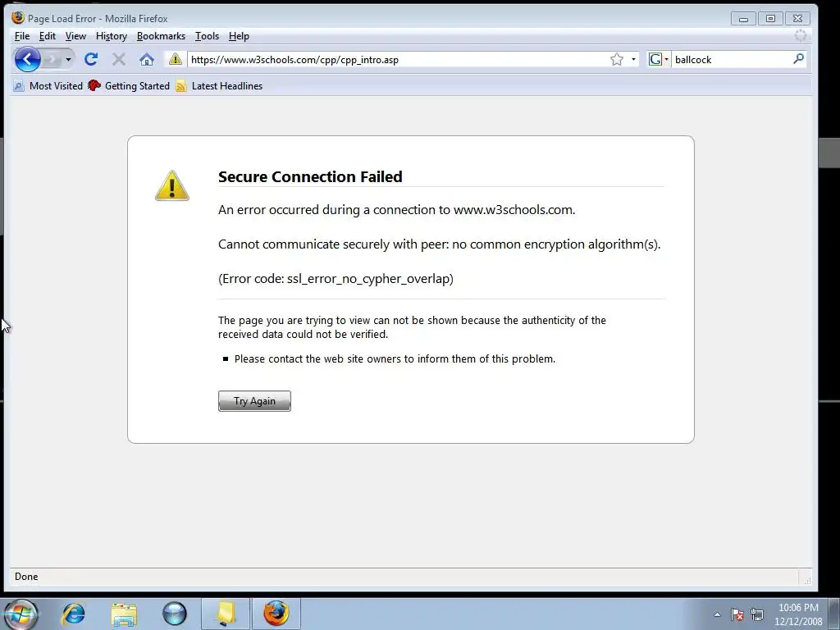The width and height of the screenshot is (840, 630).
Task: Click the blue globe taskbar icon
Action: pos(175,614)
